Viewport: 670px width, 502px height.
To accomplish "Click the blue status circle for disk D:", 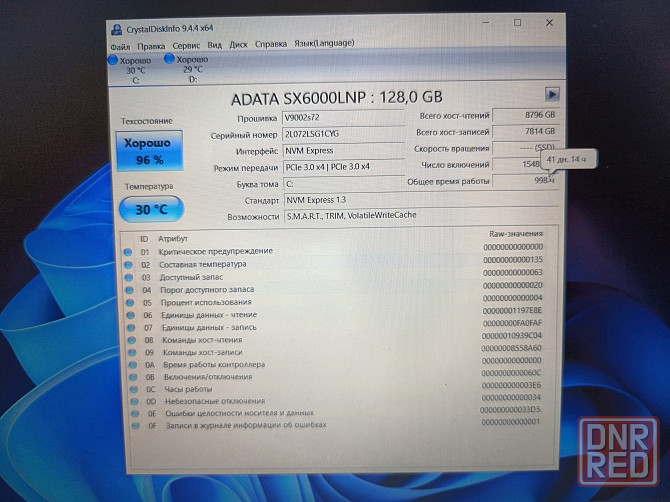I will pyautogui.click(x=170, y=59).
